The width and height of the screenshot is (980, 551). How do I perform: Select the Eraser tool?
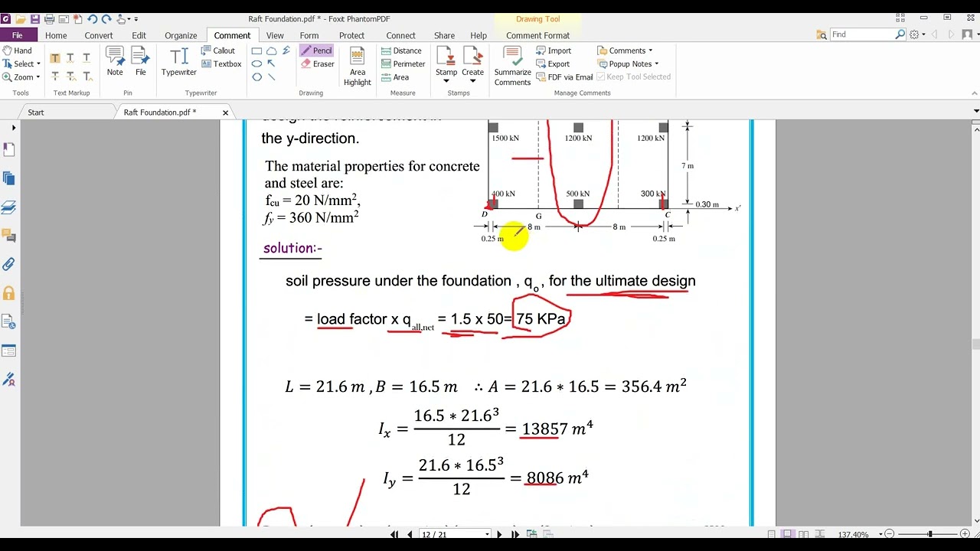(318, 64)
